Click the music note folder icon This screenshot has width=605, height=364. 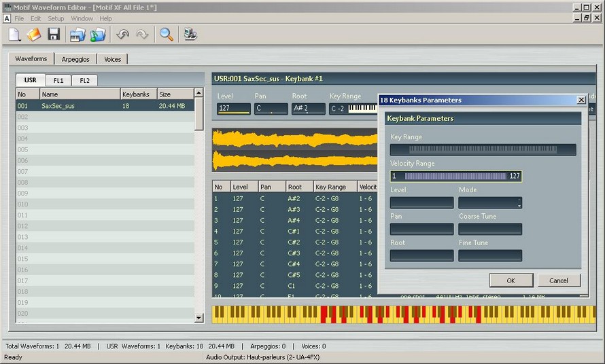[98, 35]
